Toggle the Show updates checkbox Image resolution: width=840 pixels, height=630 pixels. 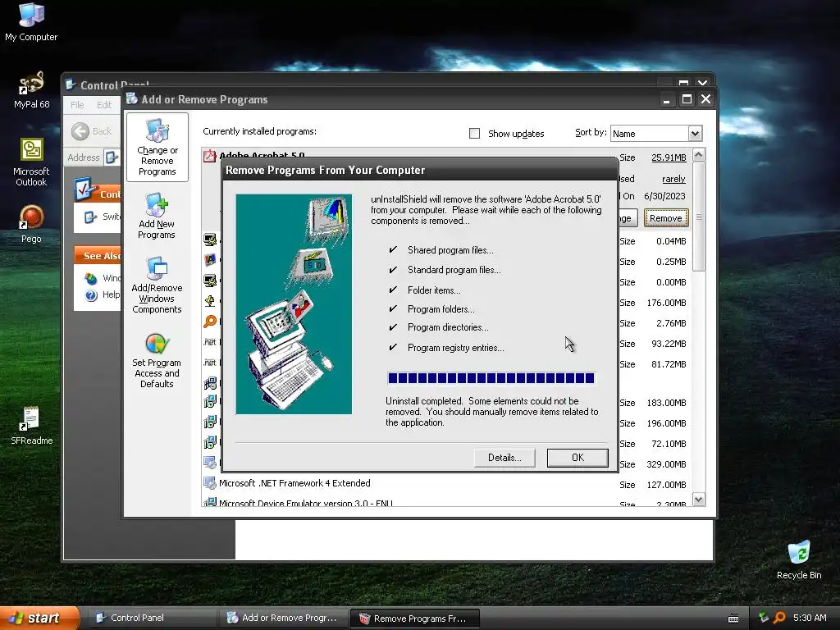[475, 133]
